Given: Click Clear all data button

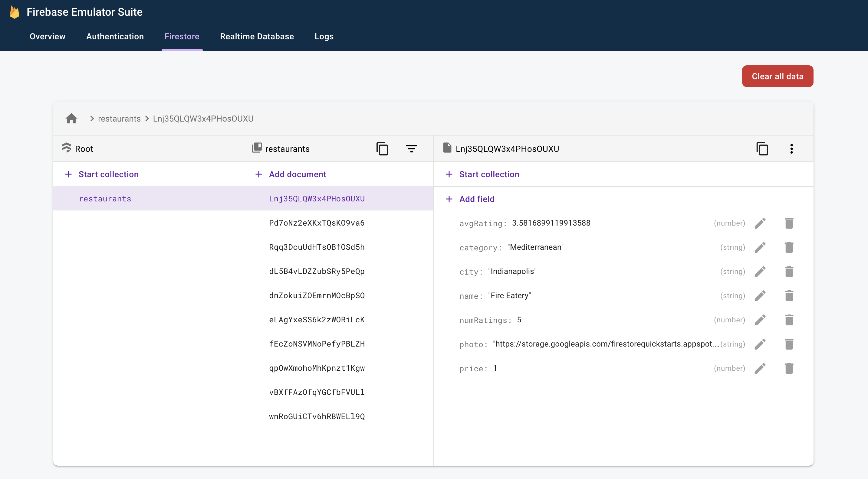Looking at the screenshot, I should tap(778, 76).
